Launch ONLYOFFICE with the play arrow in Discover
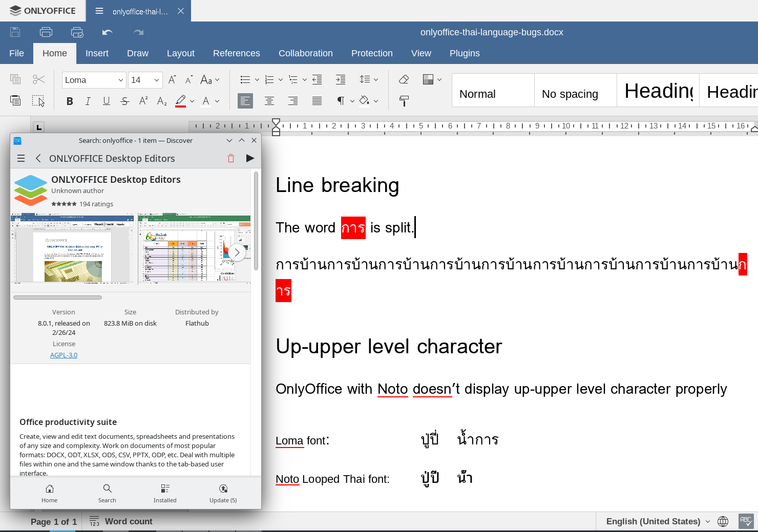 (250, 158)
